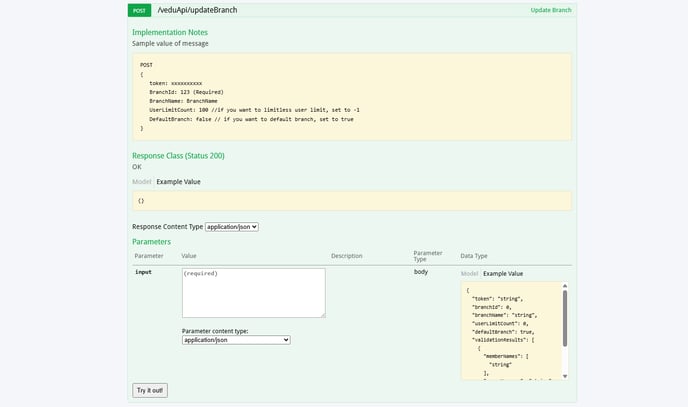Select Example Value in Data Type column
This screenshot has height=407, width=688.
(x=502, y=273)
